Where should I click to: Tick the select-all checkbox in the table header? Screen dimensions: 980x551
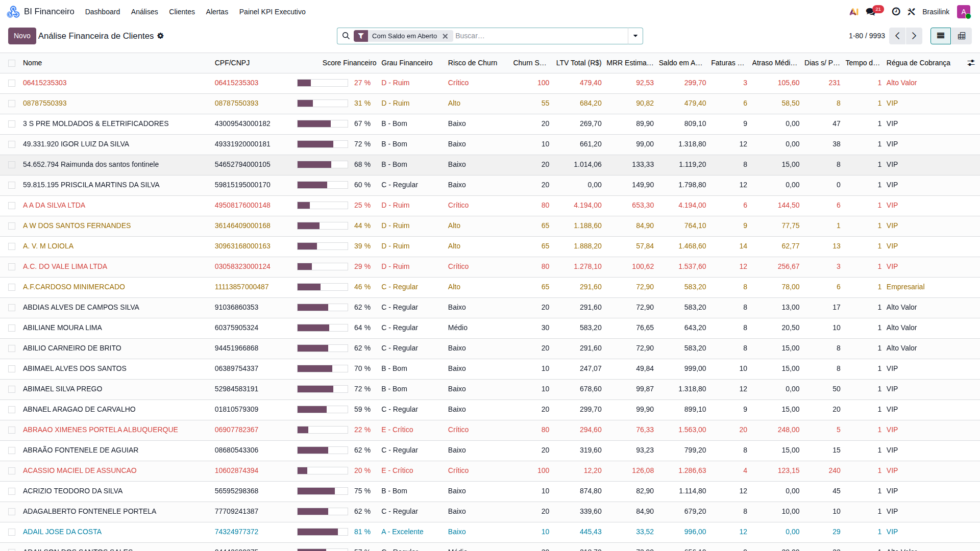pyautogui.click(x=12, y=63)
